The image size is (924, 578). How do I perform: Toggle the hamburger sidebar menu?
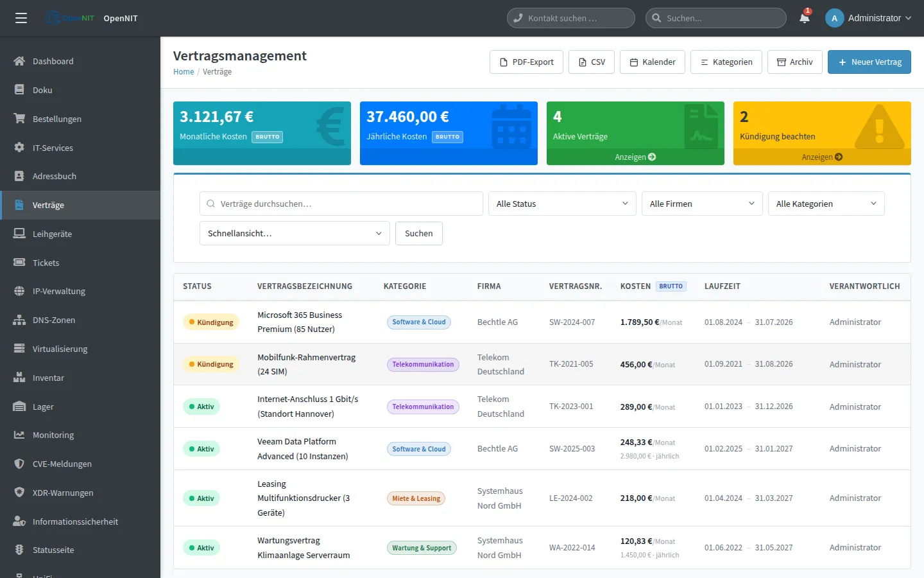[x=21, y=18]
